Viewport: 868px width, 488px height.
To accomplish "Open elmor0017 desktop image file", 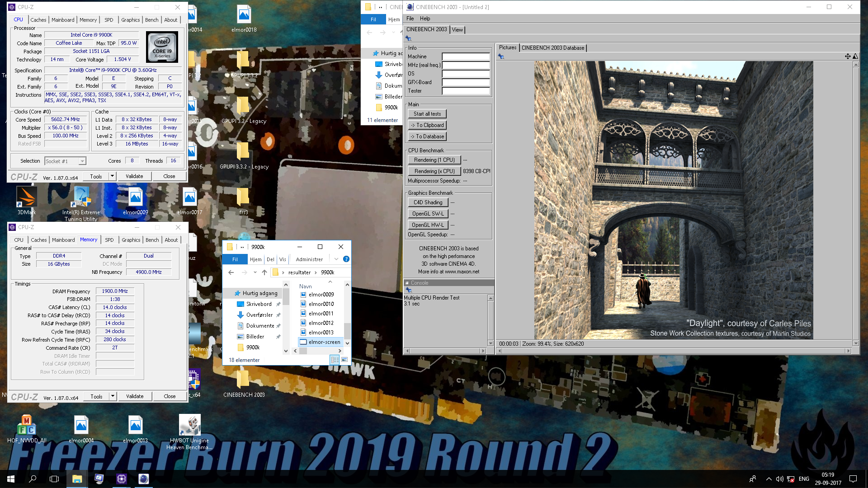I will [x=189, y=201].
